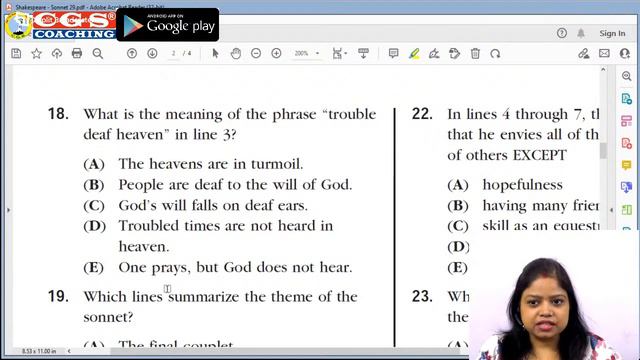Click question number 19
Image resolution: width=640 pixels, height=360 pixels.
point(58,296)
